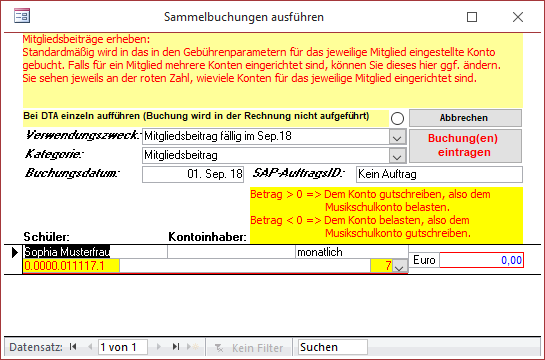Toggle 'Bei DTA einzeln aufführen' radio option
Image resolution: width=545 pixels, height=360 pixels.
tap(397, 118)
